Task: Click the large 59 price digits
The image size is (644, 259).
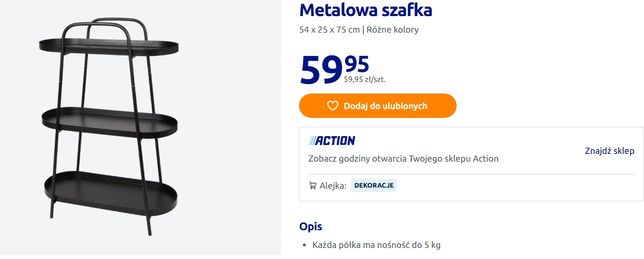Action: click(321, 71)
